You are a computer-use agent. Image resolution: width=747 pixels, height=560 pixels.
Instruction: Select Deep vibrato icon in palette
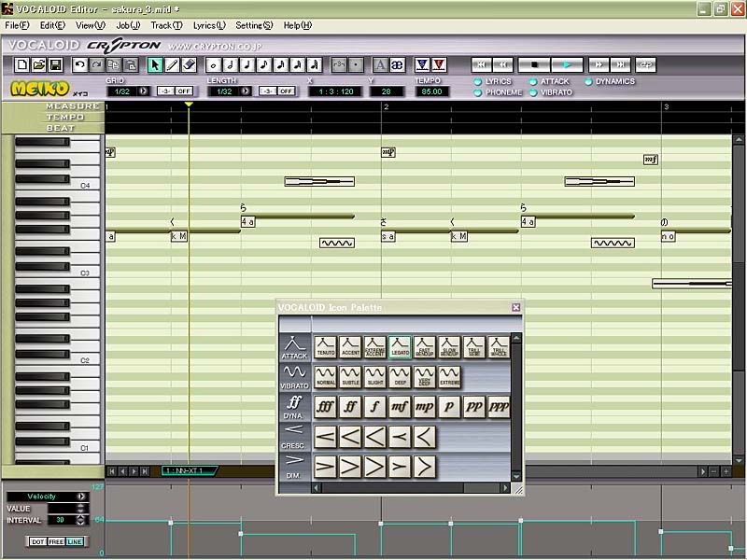401,377
